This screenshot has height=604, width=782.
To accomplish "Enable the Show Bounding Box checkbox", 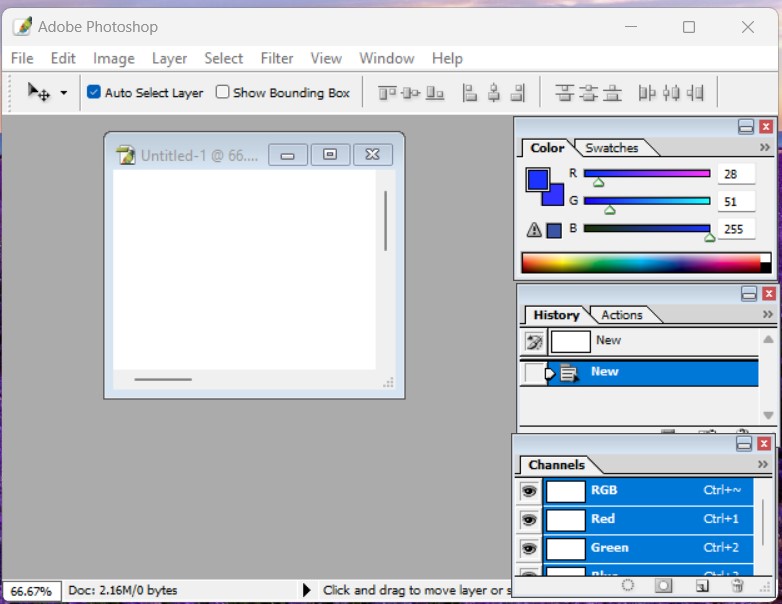I will (223, 92).
